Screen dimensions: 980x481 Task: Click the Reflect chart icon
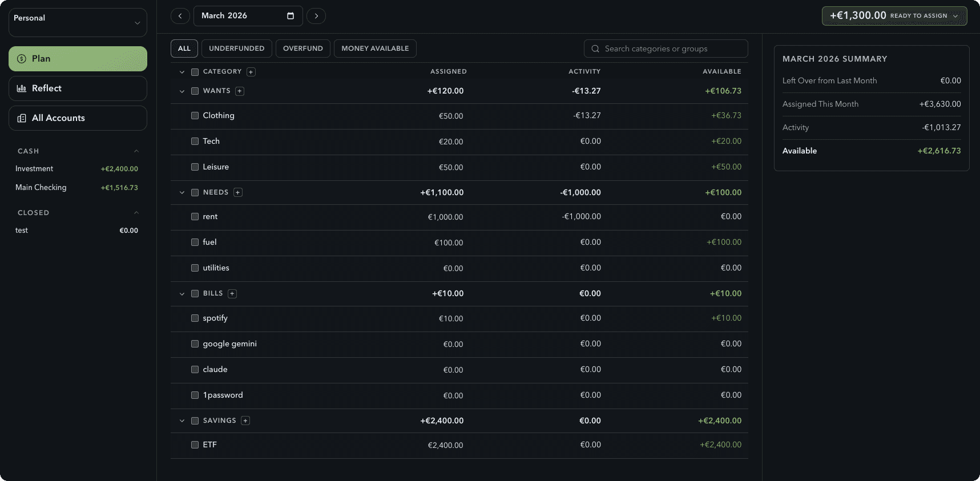[22, 88]
